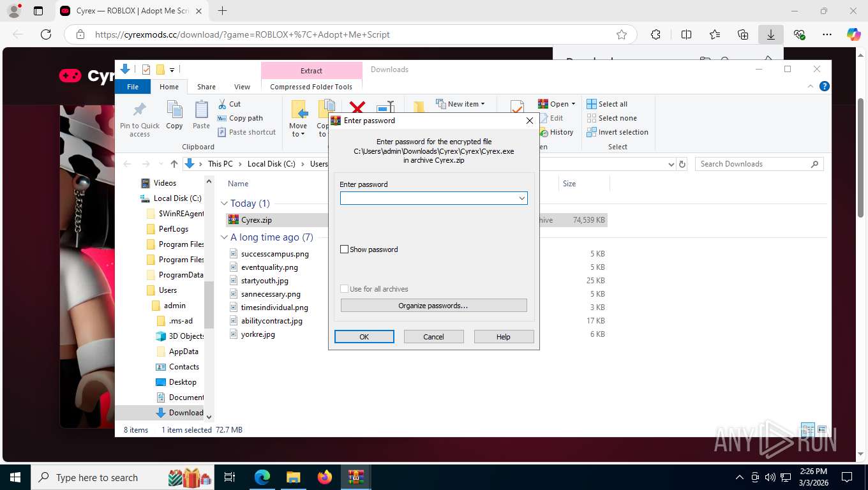
Task: Click Invert selection in ribbon
Action: [617, 132]
